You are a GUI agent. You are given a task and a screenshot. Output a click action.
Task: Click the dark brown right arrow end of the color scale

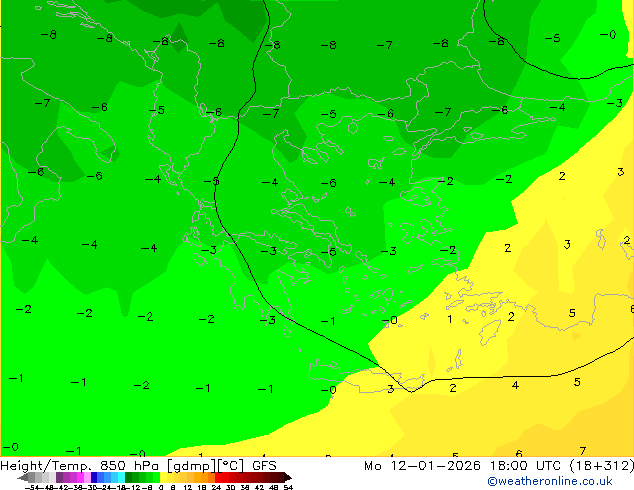coord(288,477)
